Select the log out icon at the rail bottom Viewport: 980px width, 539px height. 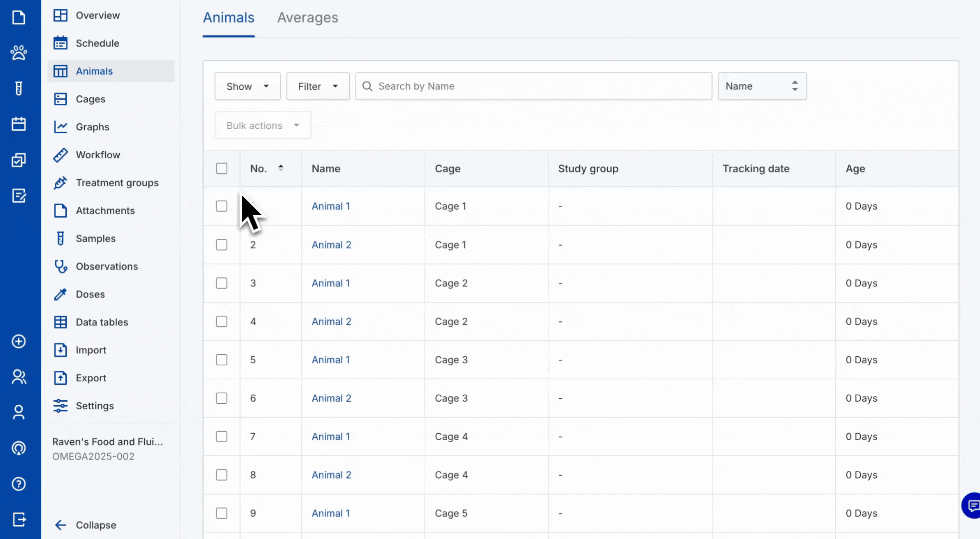point(19,520)
